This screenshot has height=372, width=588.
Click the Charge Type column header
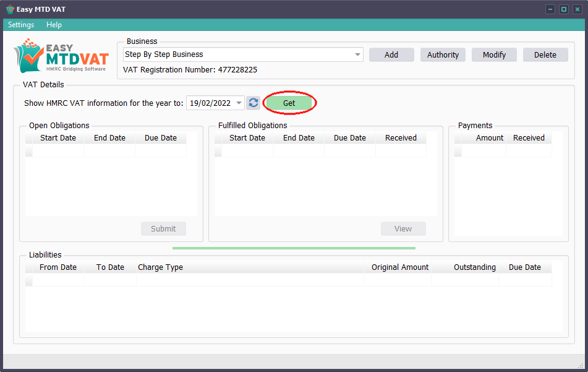(x=250, y=267)
